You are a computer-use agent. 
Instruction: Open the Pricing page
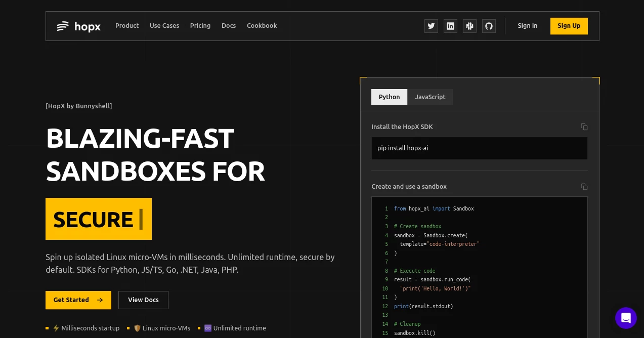click(x=200, y=26)
